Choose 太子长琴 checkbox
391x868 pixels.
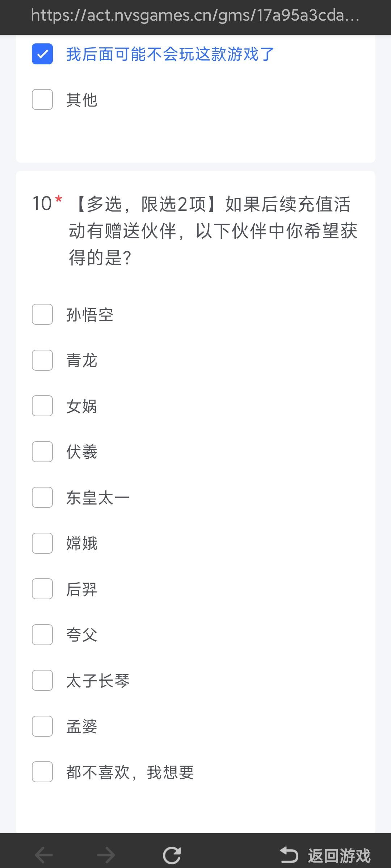tap(42, 680)
